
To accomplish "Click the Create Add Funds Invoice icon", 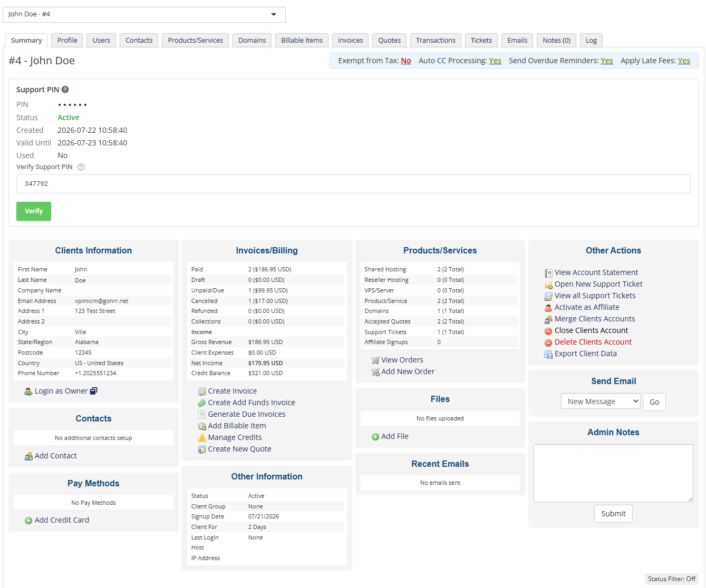I will [x=202, y=403].
